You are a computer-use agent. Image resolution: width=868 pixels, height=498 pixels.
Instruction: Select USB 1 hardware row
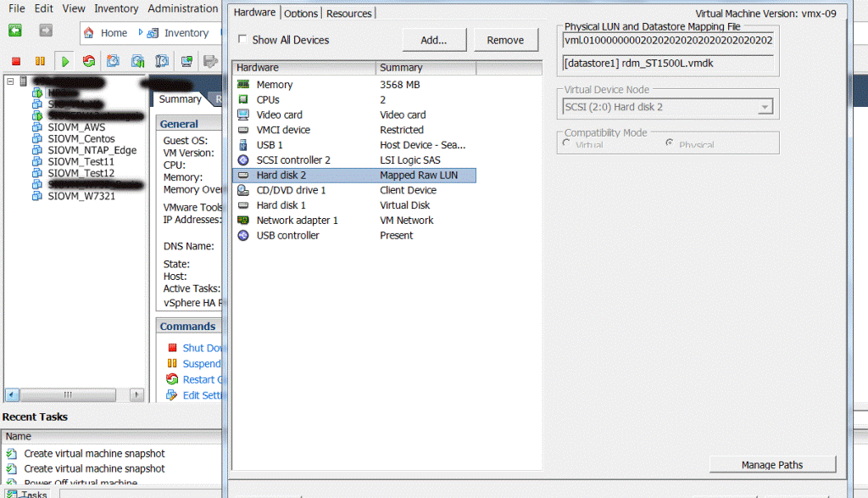[x=353, y=145]
